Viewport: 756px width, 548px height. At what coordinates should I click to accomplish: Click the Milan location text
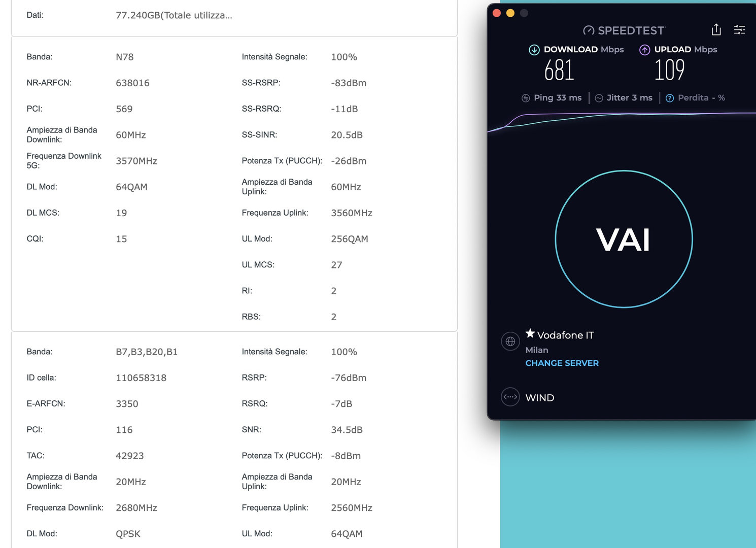537,350
